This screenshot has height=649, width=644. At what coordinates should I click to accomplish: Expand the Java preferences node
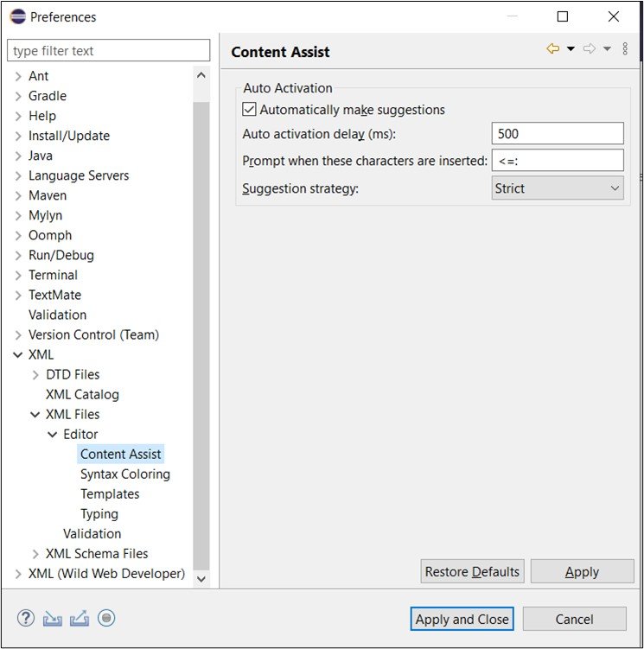point(18,156)
